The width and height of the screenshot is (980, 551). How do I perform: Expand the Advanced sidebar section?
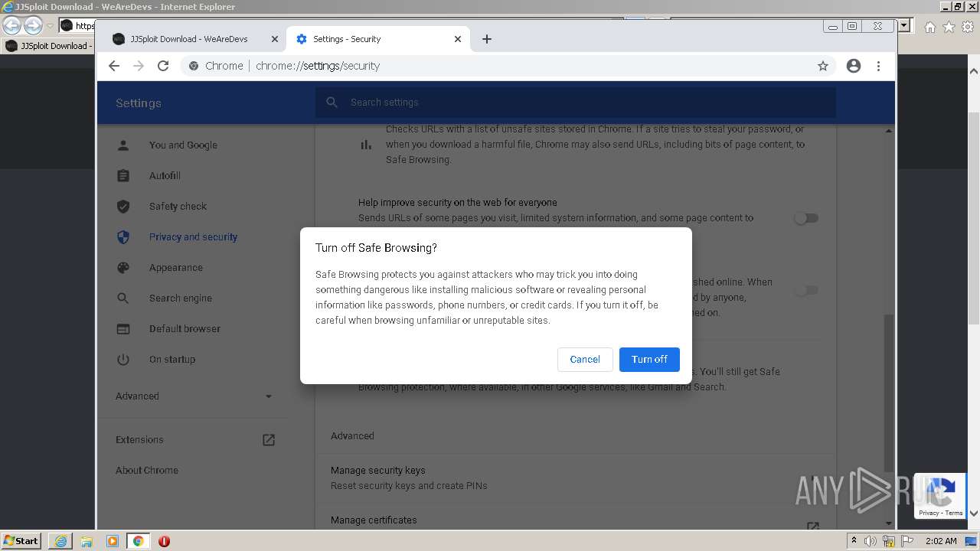(194, 396)
